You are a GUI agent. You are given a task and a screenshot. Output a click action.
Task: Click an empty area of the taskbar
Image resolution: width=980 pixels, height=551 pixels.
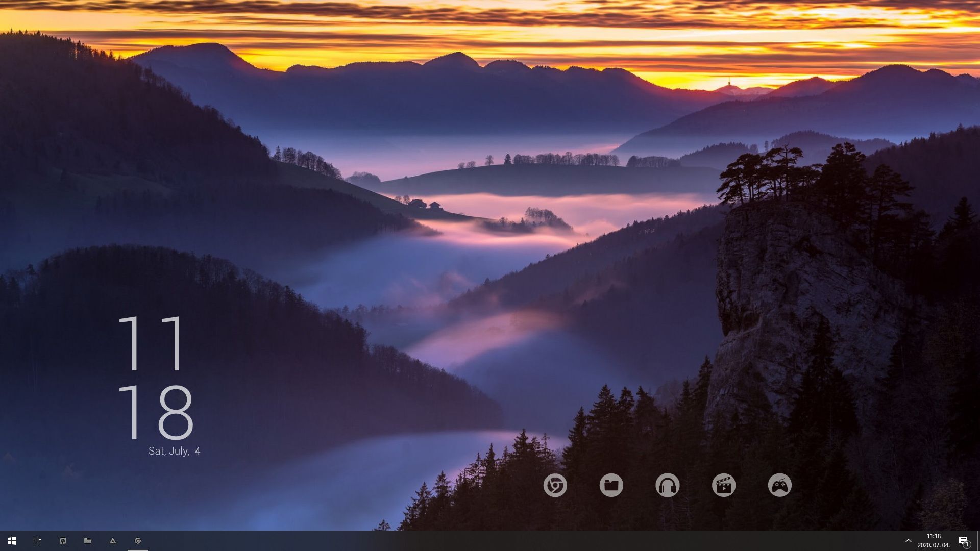click(510, 541)
